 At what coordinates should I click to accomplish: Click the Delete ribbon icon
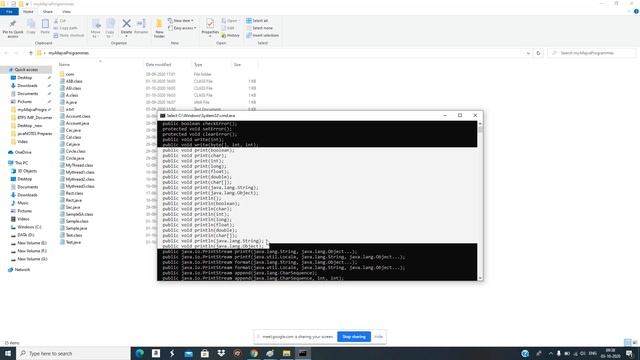(x=126, y=27)
